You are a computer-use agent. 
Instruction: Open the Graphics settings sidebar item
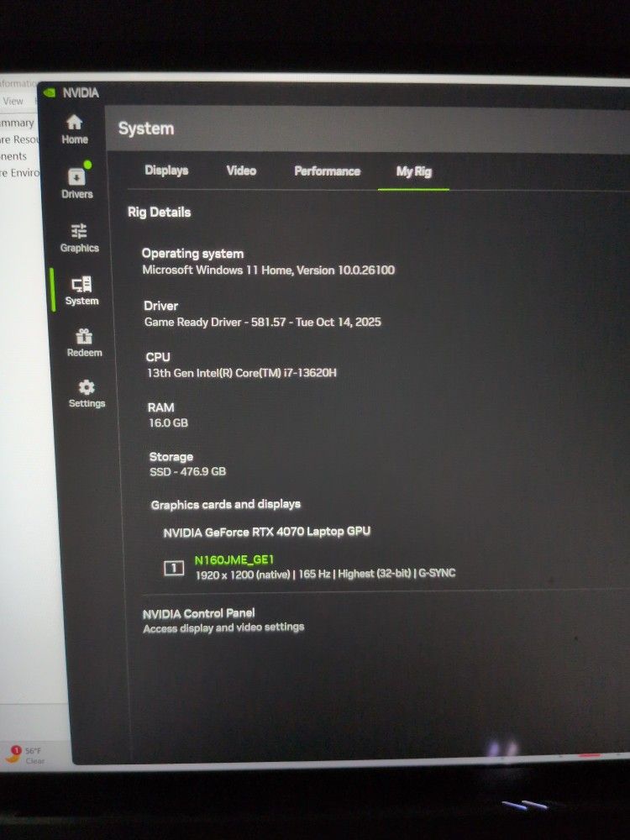[79, 238]
